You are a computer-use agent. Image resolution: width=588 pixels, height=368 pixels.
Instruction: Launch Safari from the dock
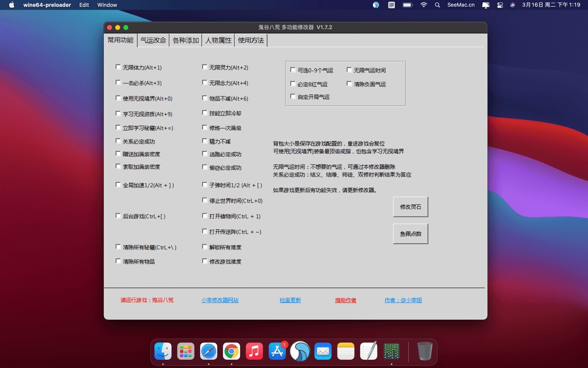pyautogui.click(x=209, y=351)
